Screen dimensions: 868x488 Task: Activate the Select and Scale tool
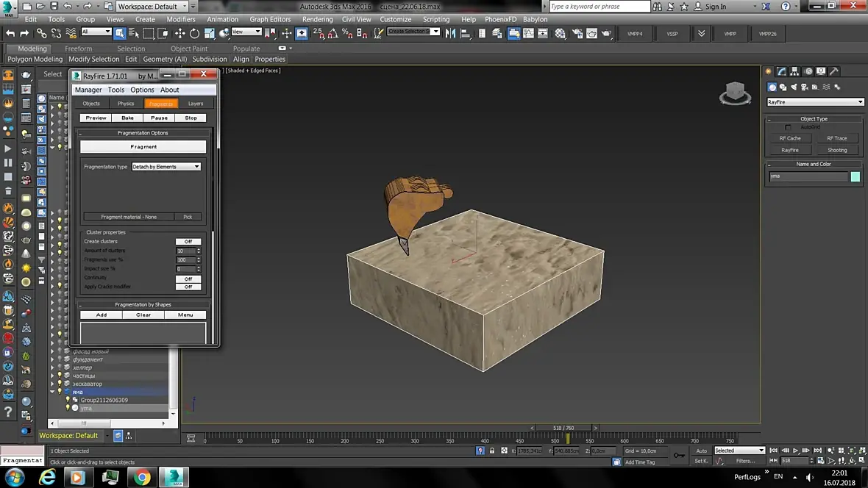pos(209,34)
